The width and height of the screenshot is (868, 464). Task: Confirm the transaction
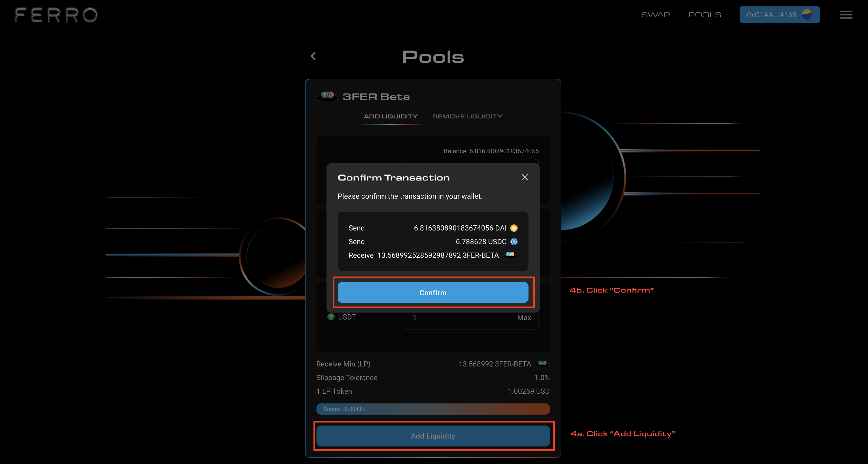coord(433,293)
